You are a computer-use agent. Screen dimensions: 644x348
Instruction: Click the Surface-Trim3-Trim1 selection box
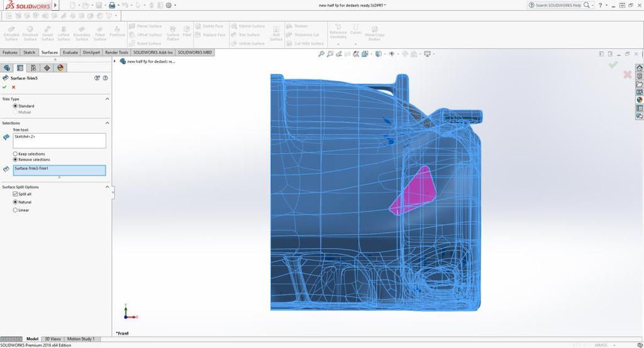(60, 170)
